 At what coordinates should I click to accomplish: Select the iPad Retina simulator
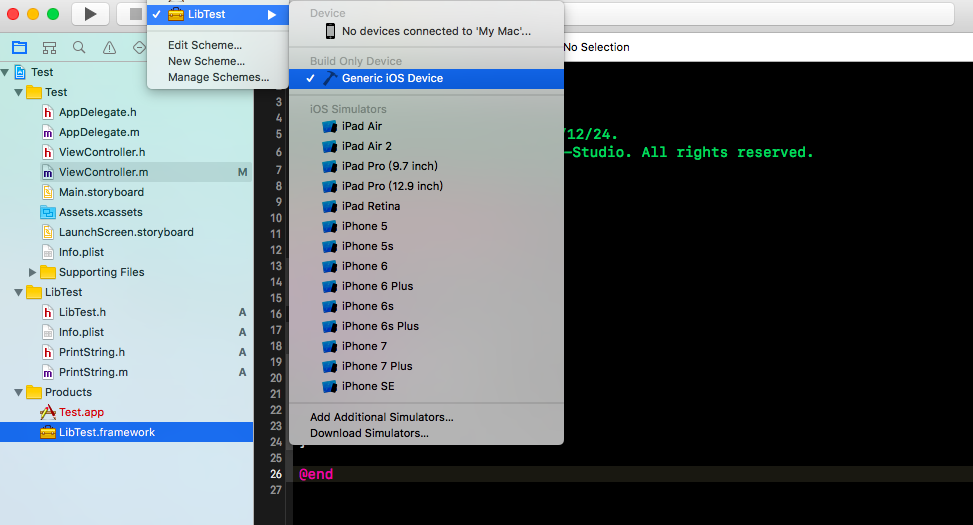click(x=426, y=206)
